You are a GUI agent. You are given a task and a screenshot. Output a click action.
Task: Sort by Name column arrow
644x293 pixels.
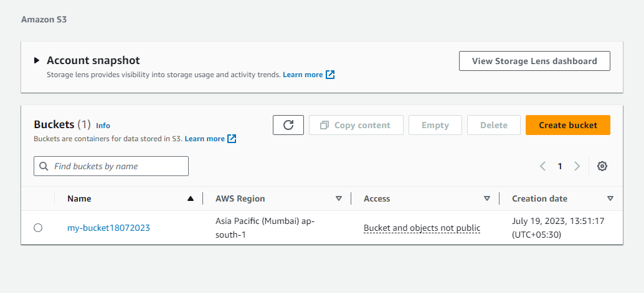[x=190, y=198]
